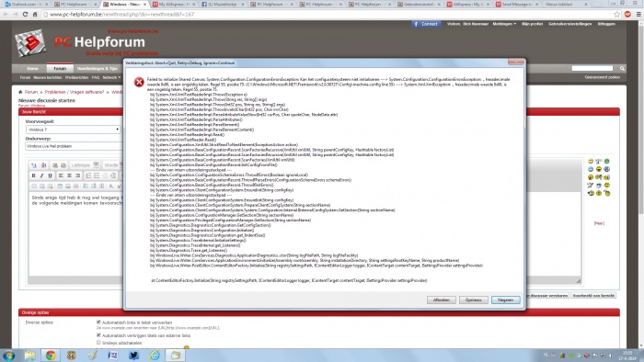Toggle the Smileys uitschakelen checkbox
644x362 pixels.
[x=98, y=343]
